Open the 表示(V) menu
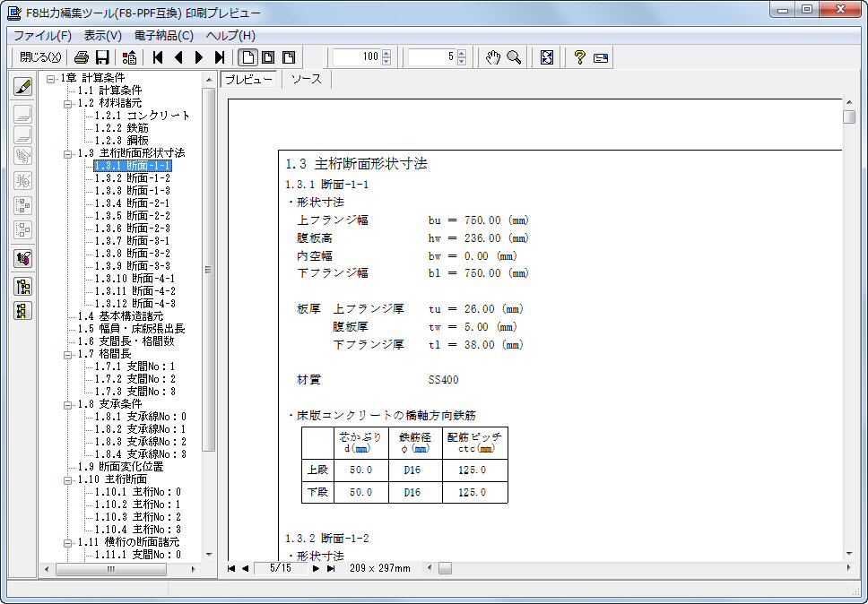Screen dimensions: 868x604 (103, 36)
